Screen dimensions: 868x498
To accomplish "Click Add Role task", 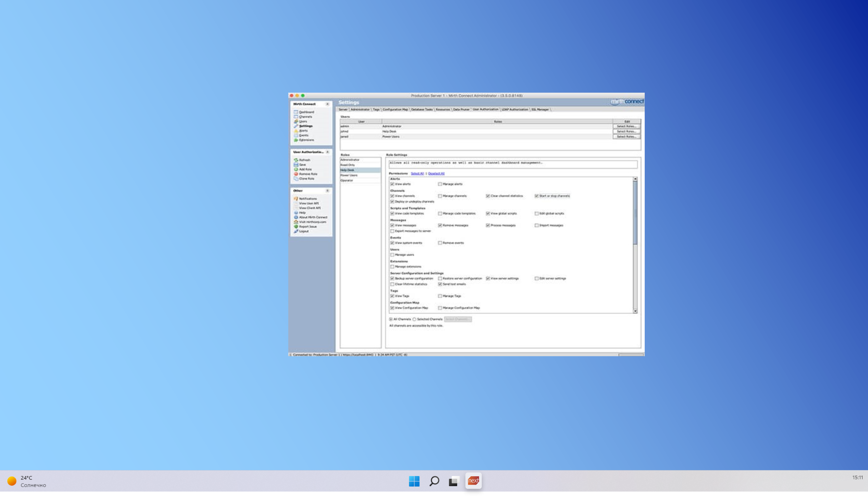I will [x=303, y=169].
